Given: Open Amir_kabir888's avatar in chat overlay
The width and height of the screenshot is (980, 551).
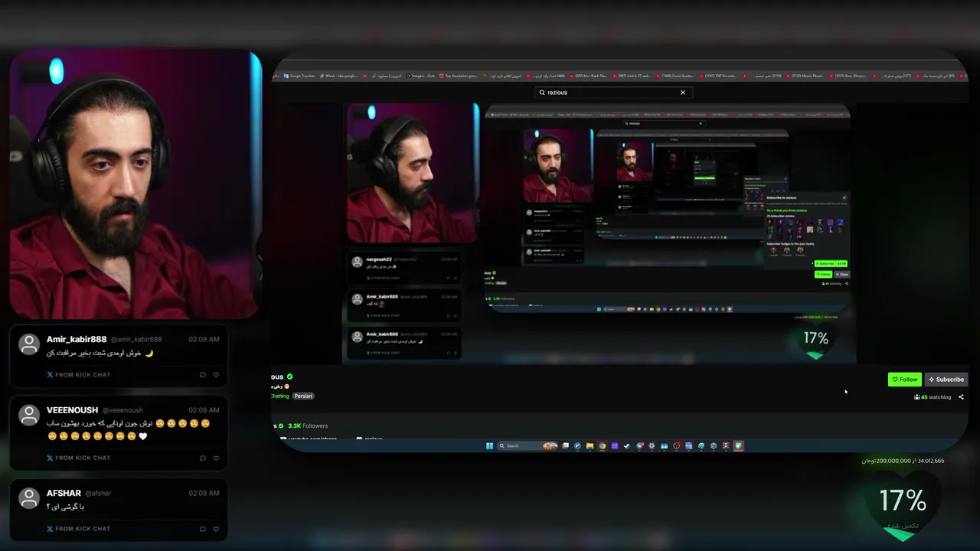Looking at the screenshot, I should point(29,344).
